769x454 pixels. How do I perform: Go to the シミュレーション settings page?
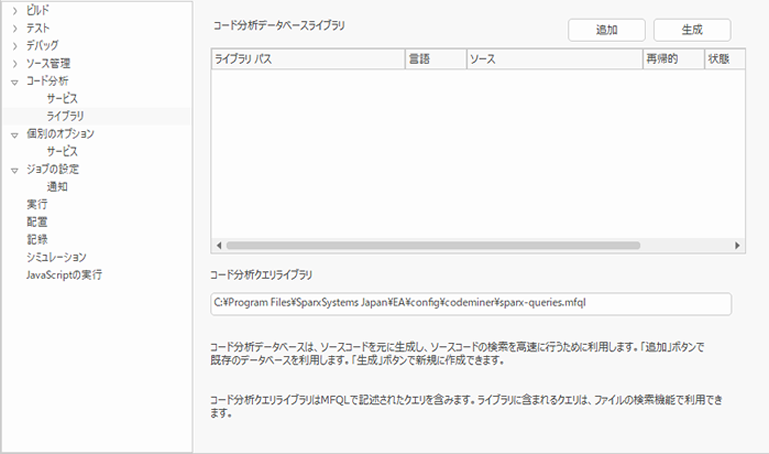pyautogui.click(x=56, y=257)
